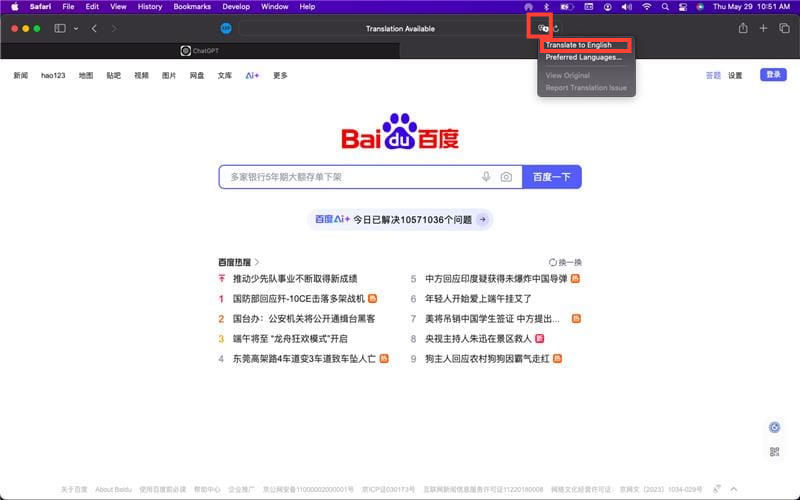Click the QR code icon at bottom right

click(x=774, y=452)
